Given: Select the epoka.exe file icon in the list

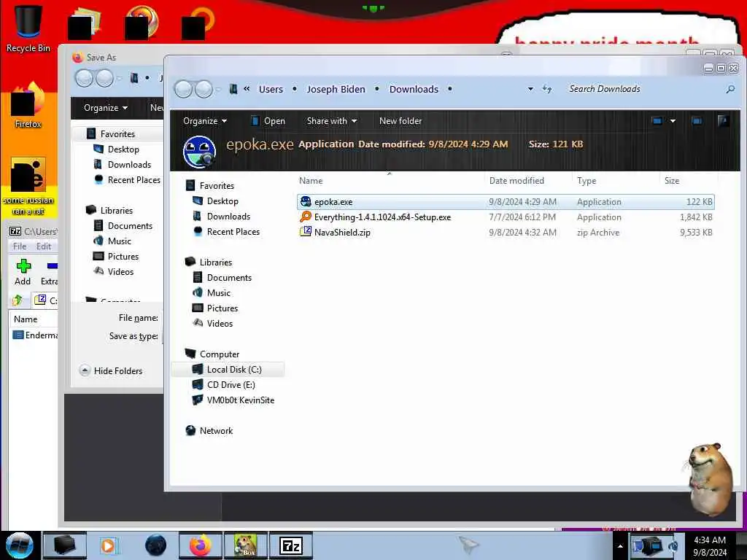Looking at the screenshot, I should click(306, 202).
